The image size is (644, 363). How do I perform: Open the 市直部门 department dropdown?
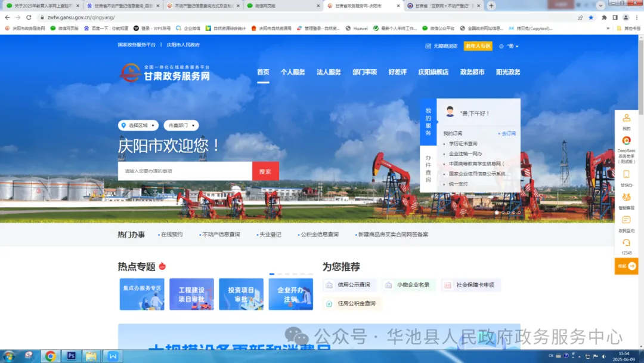(181, 125)
